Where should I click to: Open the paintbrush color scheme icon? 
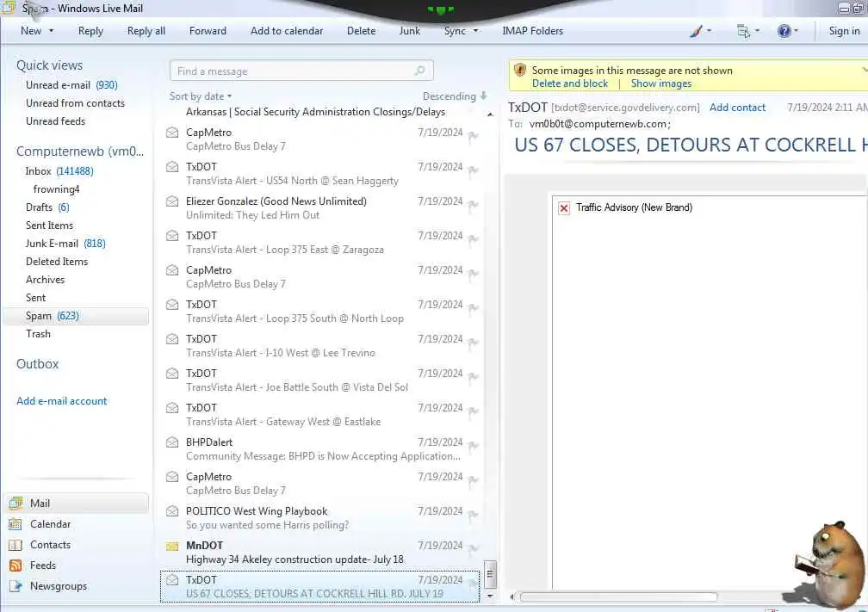tap(696, 31)
